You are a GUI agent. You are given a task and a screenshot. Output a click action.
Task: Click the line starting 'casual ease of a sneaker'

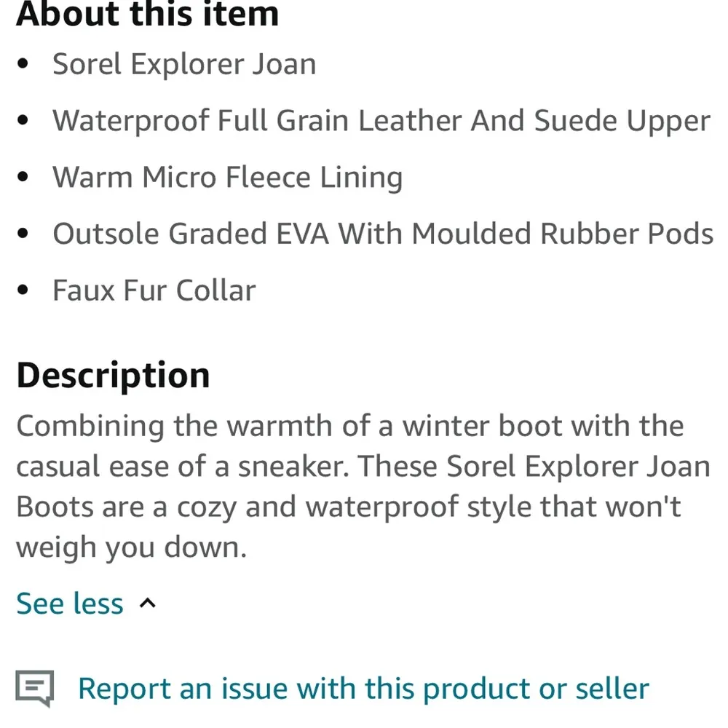(x=363, y=466)
